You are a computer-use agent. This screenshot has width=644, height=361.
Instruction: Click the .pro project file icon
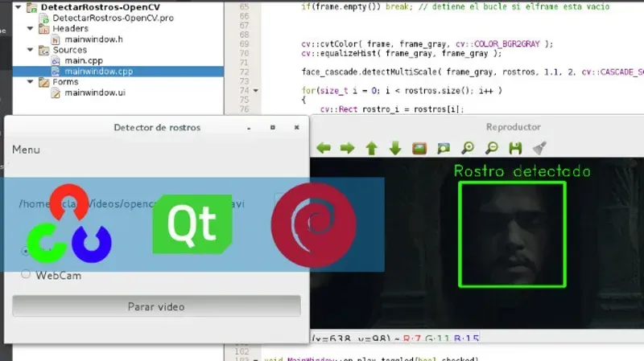[44, 18]
